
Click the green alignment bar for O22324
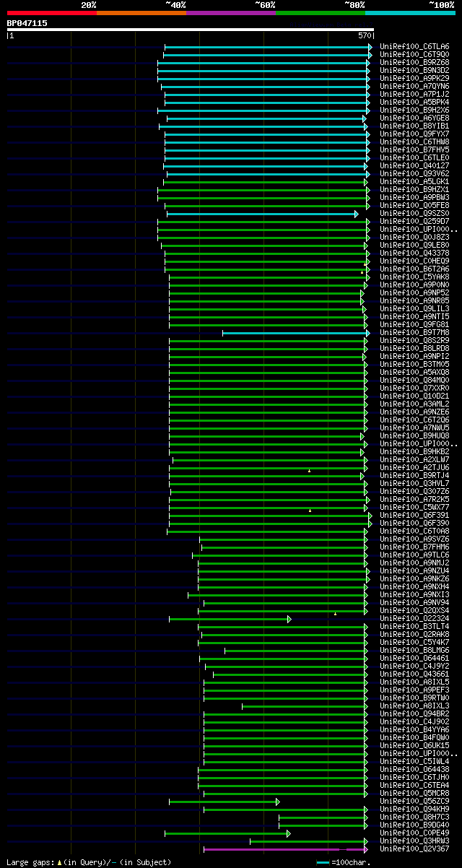coord(230,619)
